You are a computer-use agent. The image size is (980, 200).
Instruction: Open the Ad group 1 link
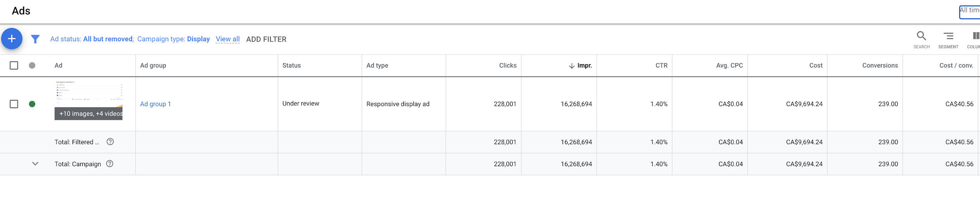click(x=156, y=104)
